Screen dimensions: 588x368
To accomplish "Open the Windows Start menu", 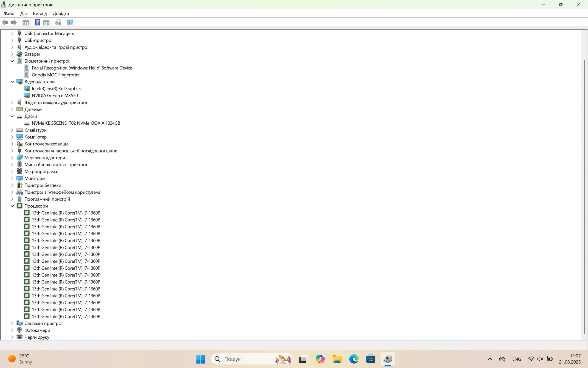I will coord(201,359).
